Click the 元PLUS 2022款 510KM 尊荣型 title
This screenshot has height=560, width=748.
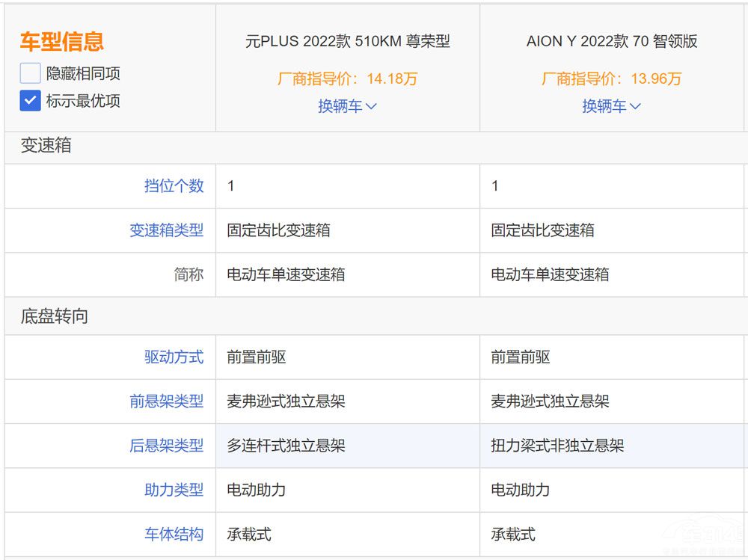[x=347, y=41]
